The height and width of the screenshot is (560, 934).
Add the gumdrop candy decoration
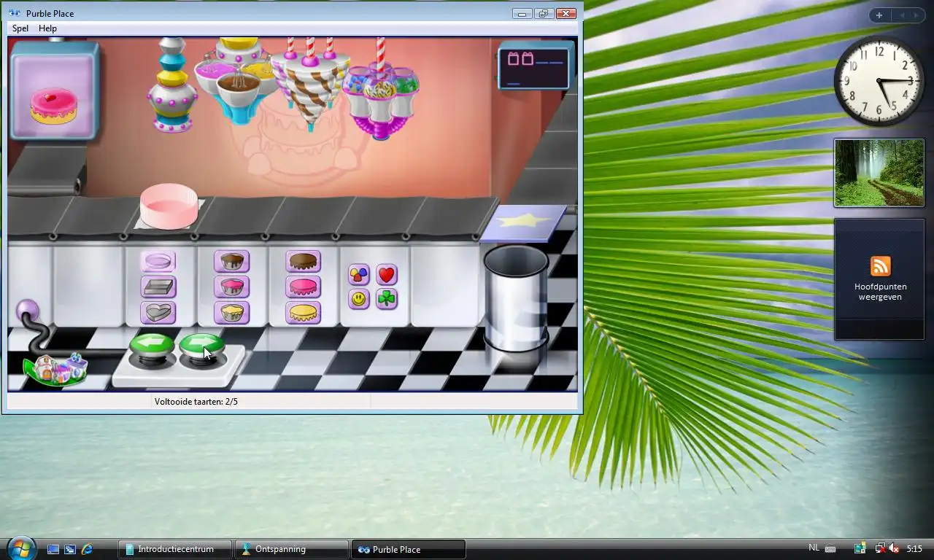[x=359, y=275]
